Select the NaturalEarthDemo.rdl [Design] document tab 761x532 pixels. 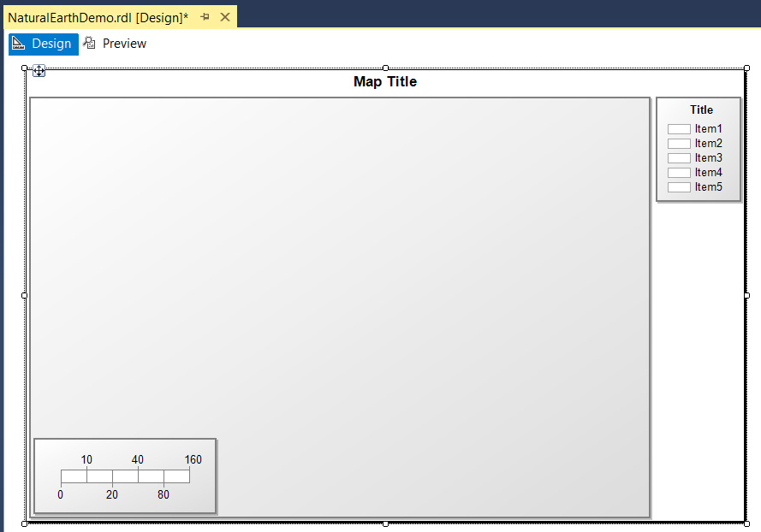(98, 17)
